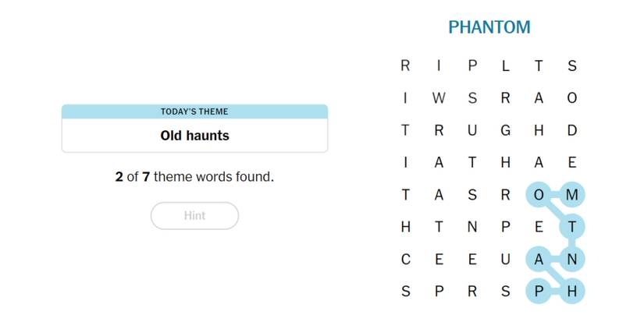
Task: Click the PHANTOM word above the grid
Action: tap(489, 27)
